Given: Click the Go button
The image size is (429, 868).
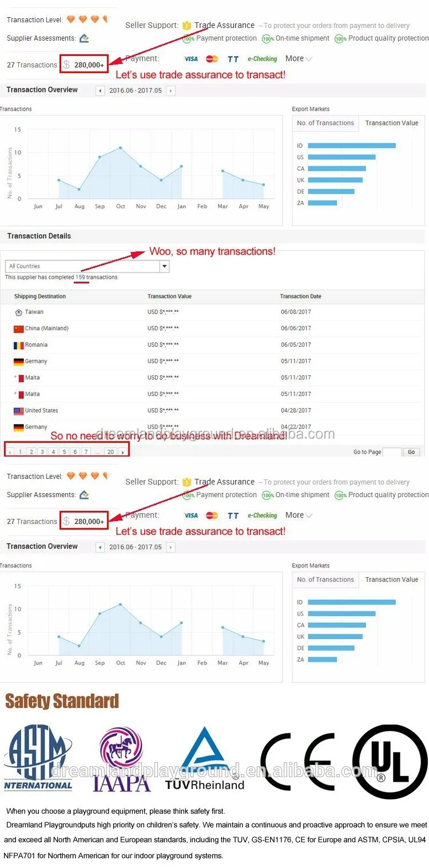Looking at the screenshot, I should coord(411,452).
